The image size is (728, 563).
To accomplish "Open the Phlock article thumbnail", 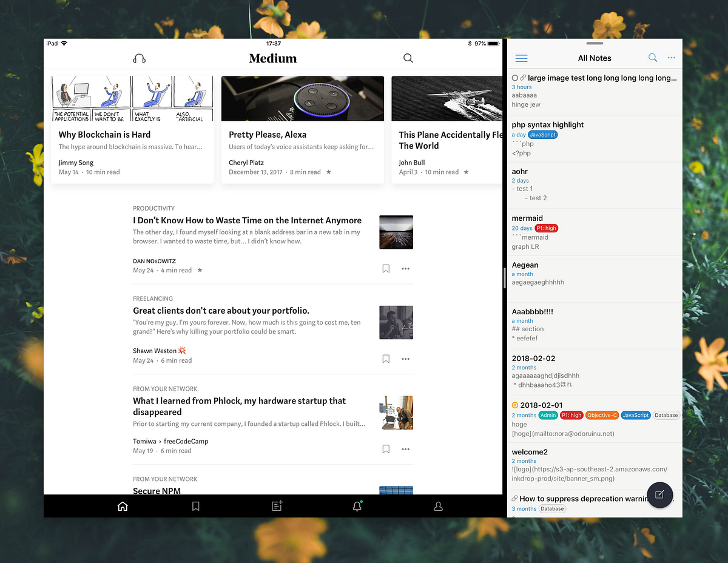I will [396, 413].
